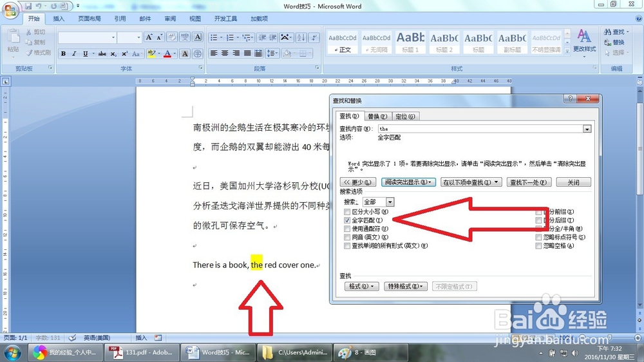Enable the match suffix checkbox
Screen dimensions: 644x362
pos(538,221)
